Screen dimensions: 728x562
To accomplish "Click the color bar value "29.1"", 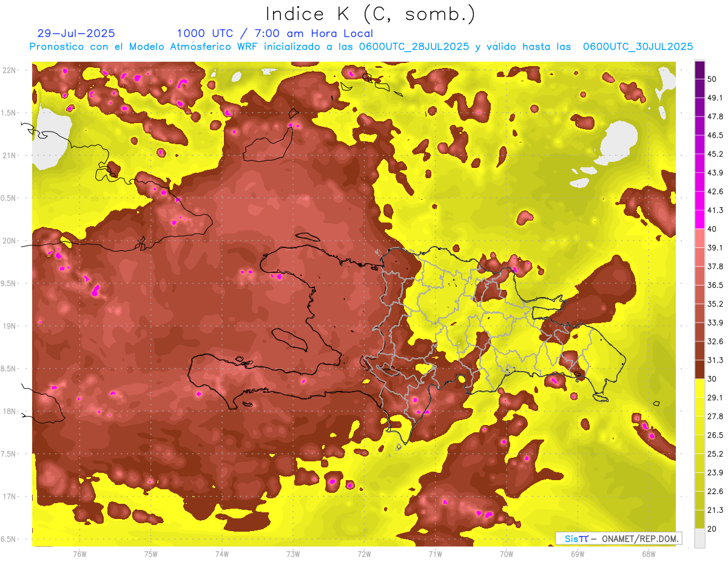I will point(715,398).
